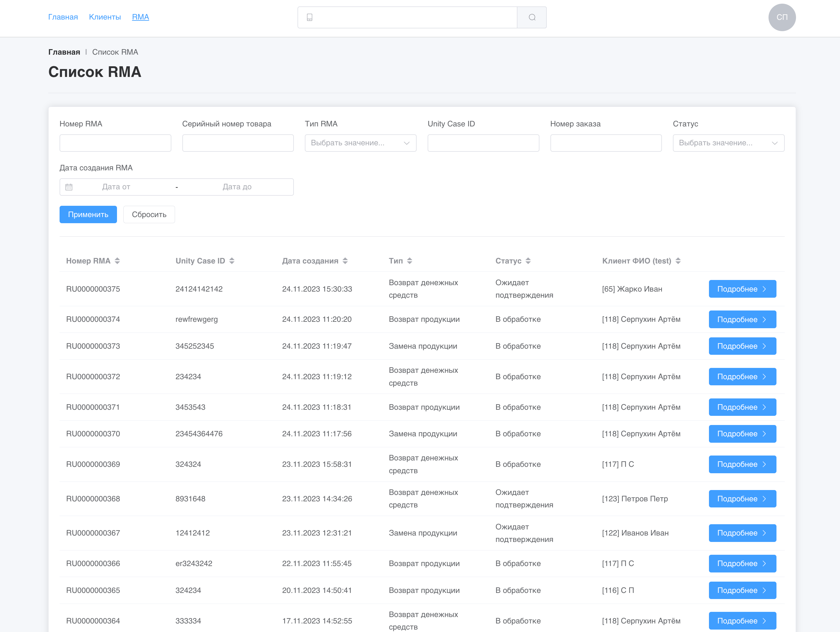Click the calendar icon in date range
This screenshot has height=632, width=840.
[x=69, y=187]
